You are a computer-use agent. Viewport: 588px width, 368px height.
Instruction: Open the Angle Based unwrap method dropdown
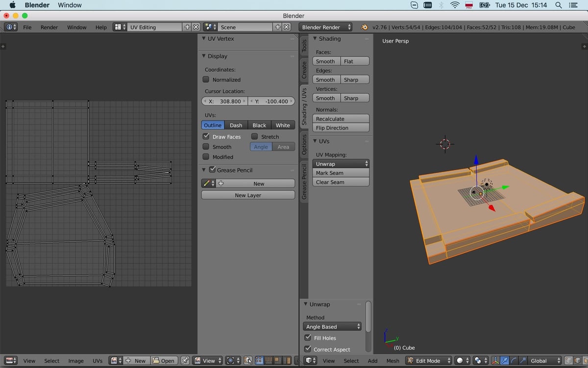[332, 326]
